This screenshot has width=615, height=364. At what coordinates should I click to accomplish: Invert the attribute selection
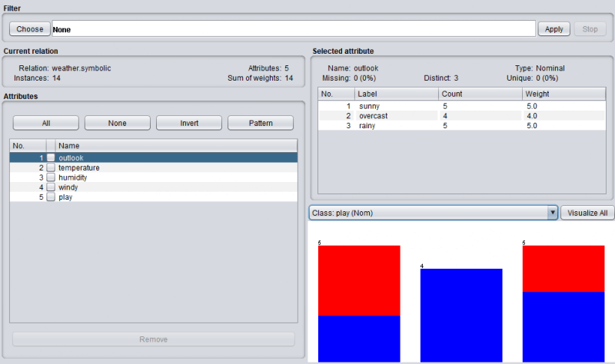[189, 123]
